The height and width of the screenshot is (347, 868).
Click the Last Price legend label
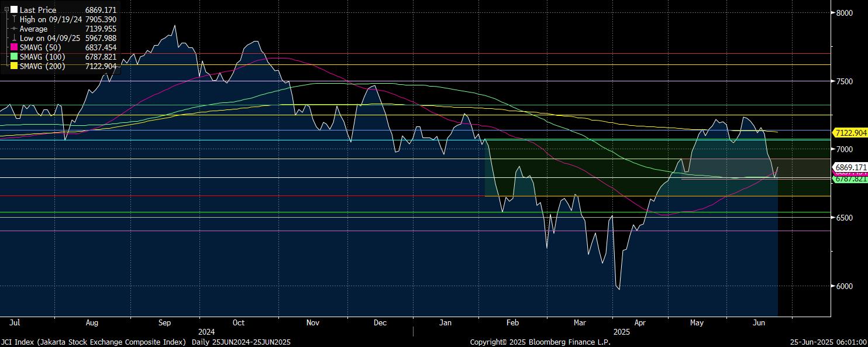38,10
